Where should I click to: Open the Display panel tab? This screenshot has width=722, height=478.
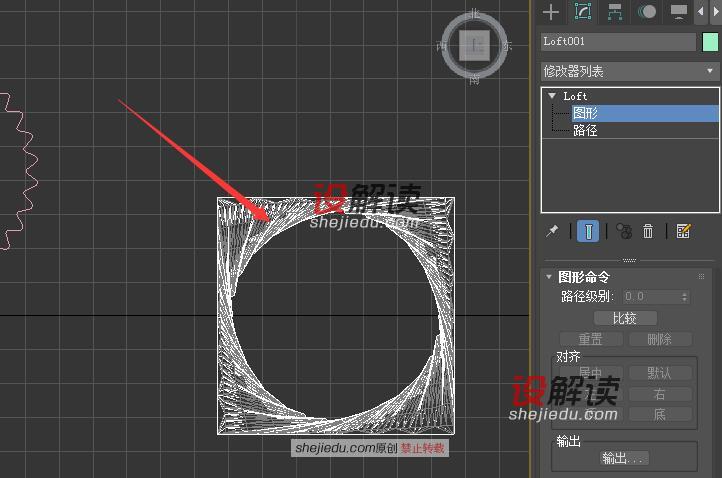680,12
